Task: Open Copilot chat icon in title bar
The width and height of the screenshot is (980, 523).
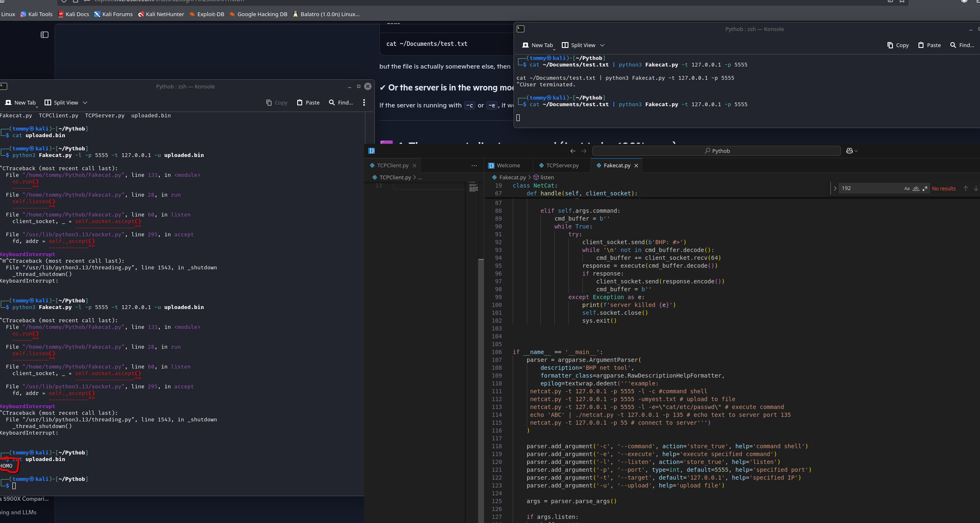Action: (850, 151)
